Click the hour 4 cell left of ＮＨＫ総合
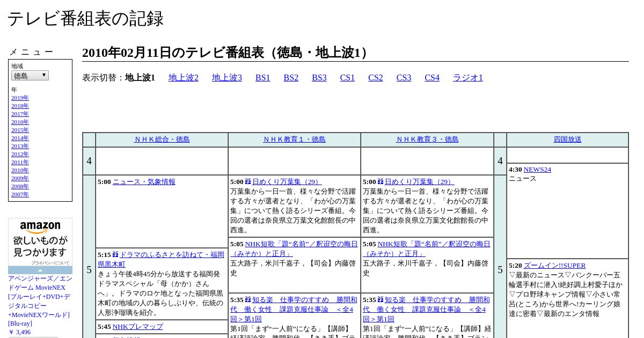This screenshot has width=644, height=338. click(89, 161)
